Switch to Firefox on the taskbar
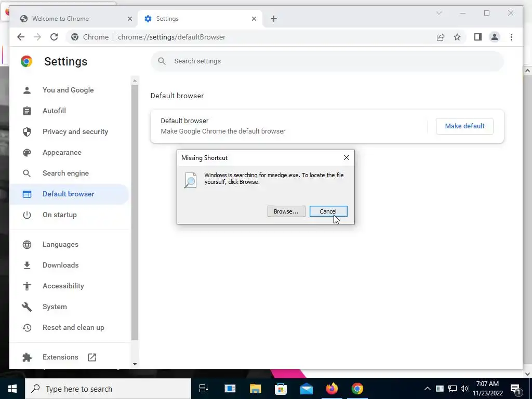This screenshot has width=532, height=399. pos(332,389)
